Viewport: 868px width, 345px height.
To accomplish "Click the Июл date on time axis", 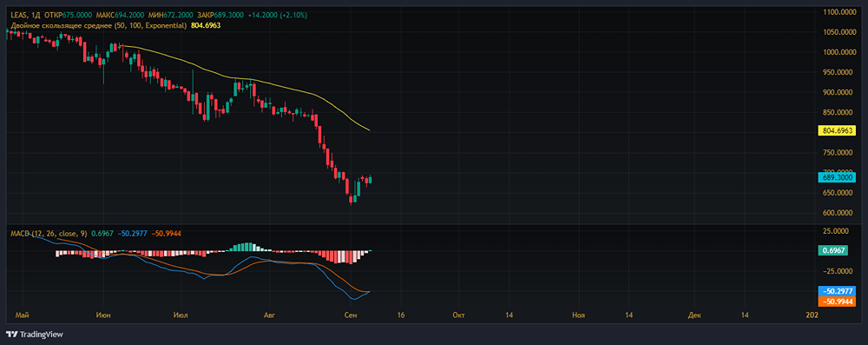I will pos(181,315).
